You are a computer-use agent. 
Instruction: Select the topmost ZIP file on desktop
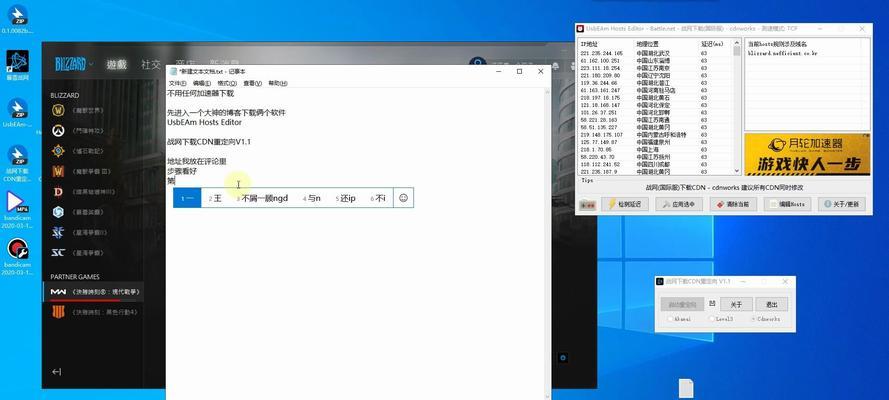(x=18, y=15)
